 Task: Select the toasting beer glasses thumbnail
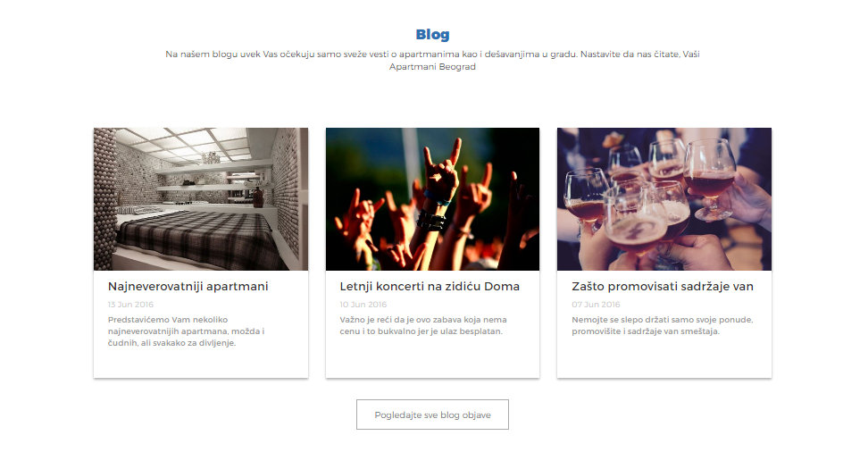[664, 199]
